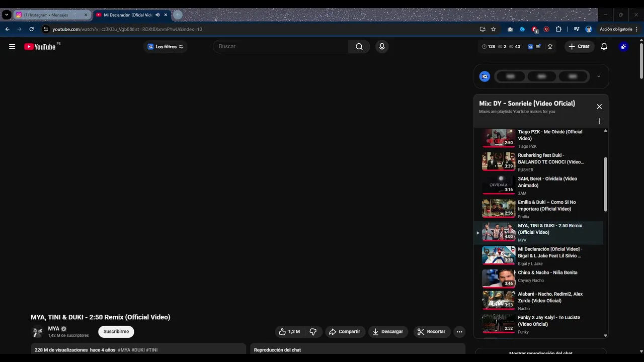Expand the vidIQ panel chevron

(x=598, y=76)
